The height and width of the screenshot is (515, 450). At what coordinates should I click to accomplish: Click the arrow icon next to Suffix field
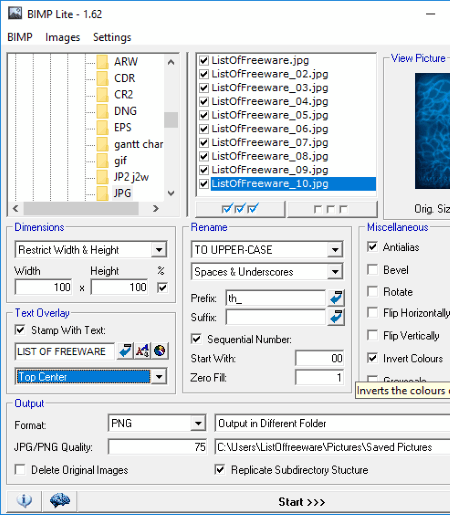(336, 317)
